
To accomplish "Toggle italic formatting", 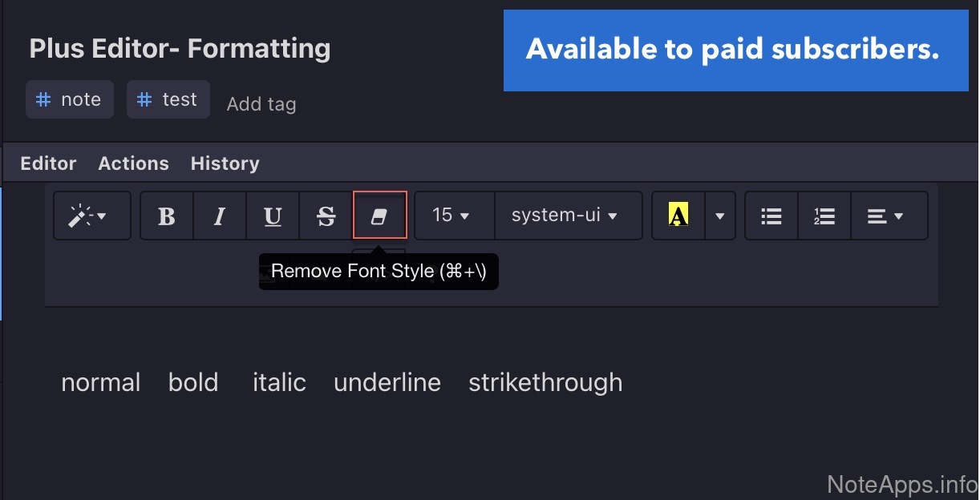I will tap(219, 216).
